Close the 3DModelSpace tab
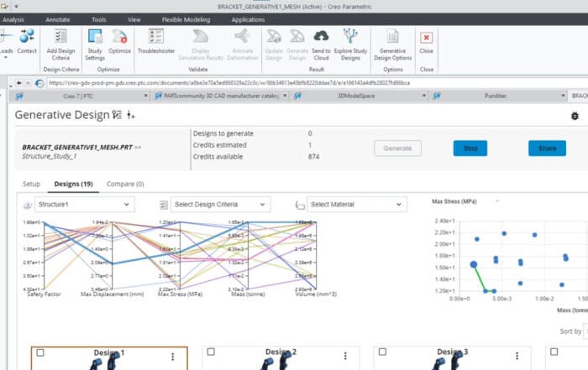The width and height of the screenshot is (588, 370). tap(423, 96)
